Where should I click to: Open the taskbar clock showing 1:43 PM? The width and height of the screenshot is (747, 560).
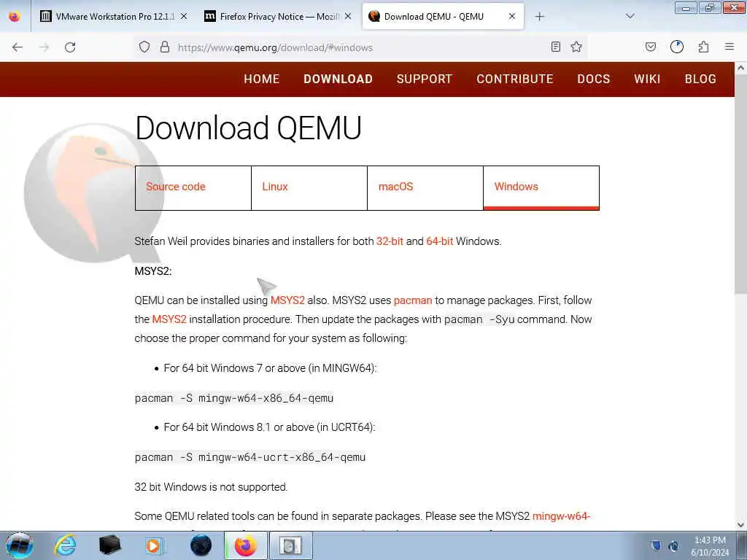(x=710, y=546)
